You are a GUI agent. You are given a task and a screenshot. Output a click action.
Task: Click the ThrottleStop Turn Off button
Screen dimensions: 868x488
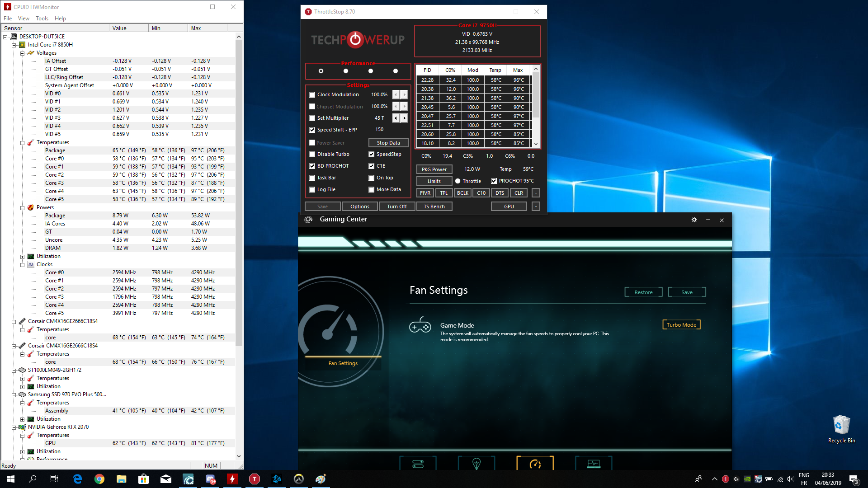(396, 206)
